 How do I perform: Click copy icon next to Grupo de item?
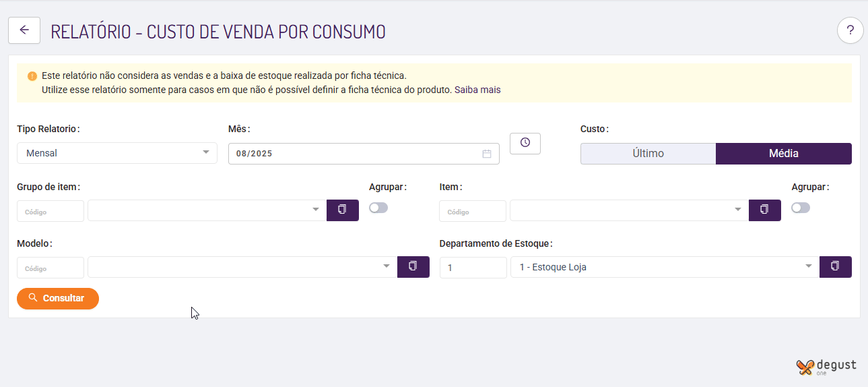[x=342, y=210]
